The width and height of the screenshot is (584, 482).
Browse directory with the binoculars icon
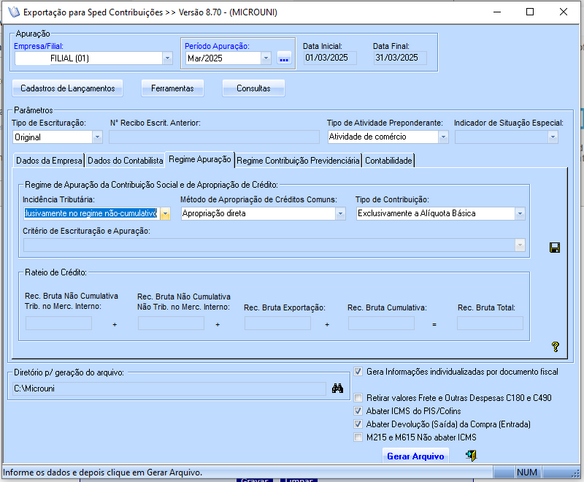[337, 388]
